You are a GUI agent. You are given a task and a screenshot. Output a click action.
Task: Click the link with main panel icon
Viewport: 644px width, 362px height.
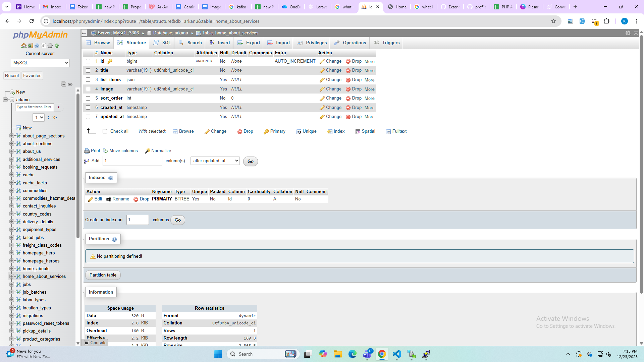point(70,84)
